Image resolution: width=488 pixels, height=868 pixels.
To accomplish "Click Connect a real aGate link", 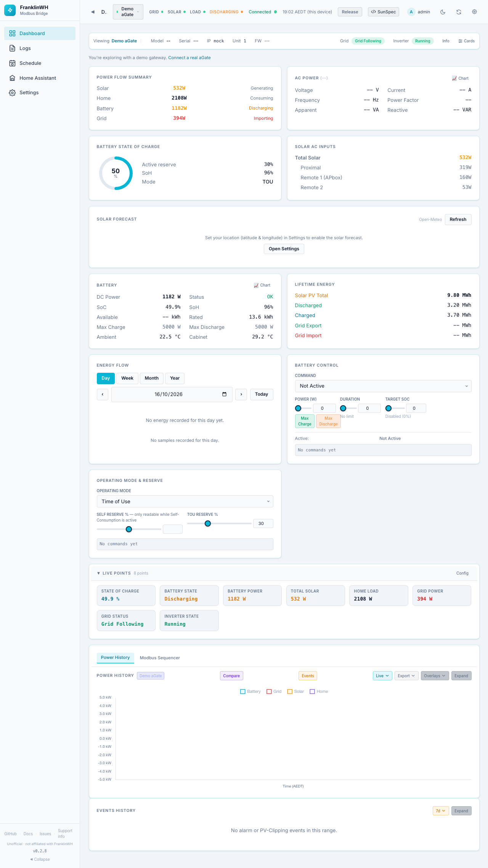I will pos(189,58).
